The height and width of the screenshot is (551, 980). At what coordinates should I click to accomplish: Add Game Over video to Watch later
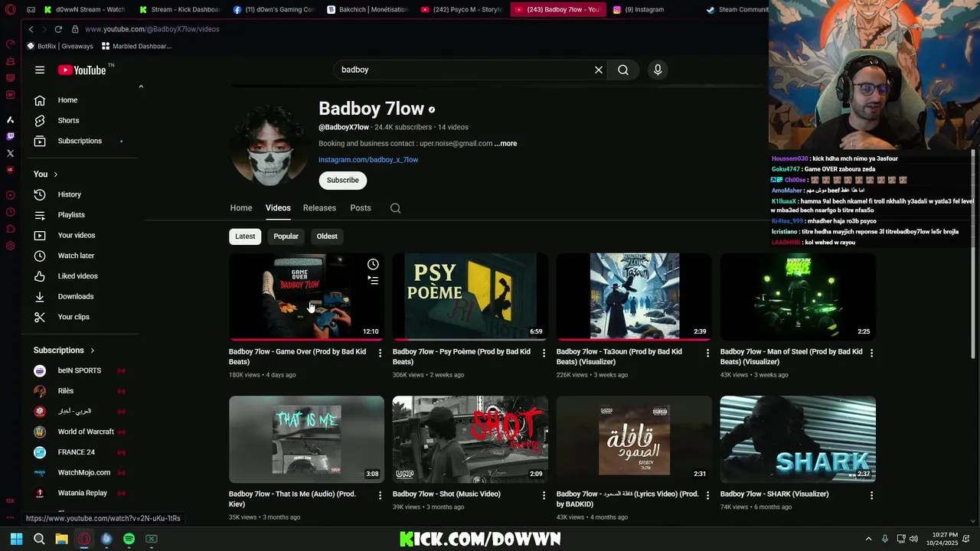pyautogui.click(x=373, y=264)
